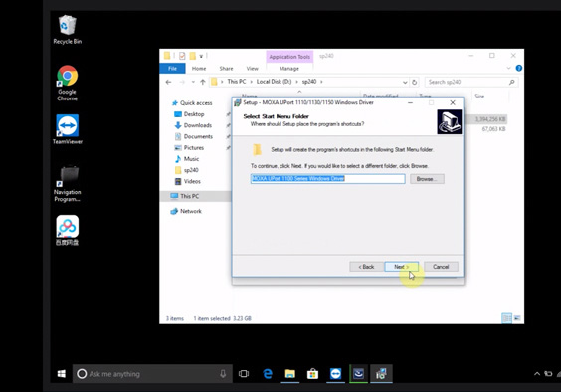561x392 pixels.
Task: Expand the address bar history dropdown
Action: click(405, 82)
